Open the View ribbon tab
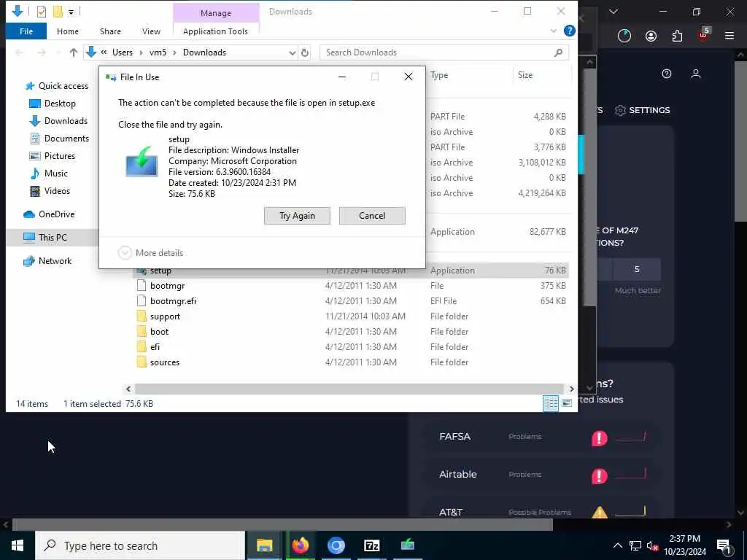The height and width of the screenshot is (560, 747). click(x=151, y=31)
